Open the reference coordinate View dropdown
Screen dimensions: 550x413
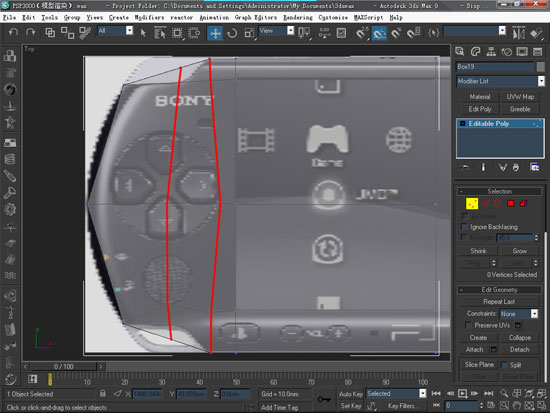click(290, 31)
